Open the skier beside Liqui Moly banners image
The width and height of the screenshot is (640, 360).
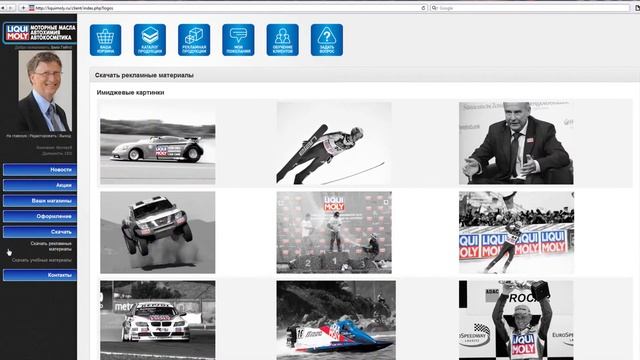point(516,232)
